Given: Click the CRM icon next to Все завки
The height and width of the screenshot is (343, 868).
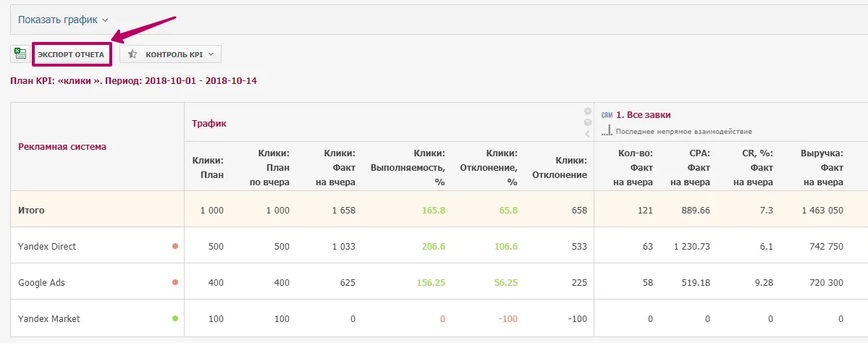Looking at the screenshot, I should [x=607, y=115].
